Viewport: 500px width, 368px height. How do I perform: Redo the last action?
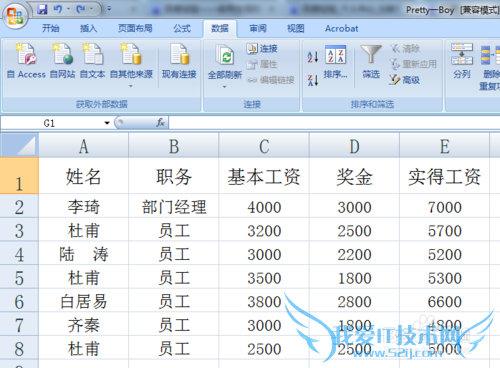[80, 9]
